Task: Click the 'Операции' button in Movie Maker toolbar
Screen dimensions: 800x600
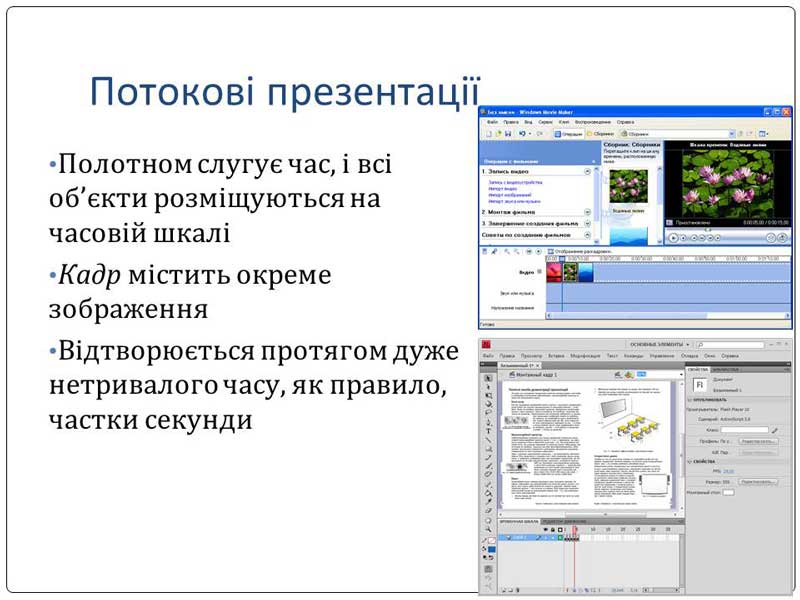Action: click(569, 133)
